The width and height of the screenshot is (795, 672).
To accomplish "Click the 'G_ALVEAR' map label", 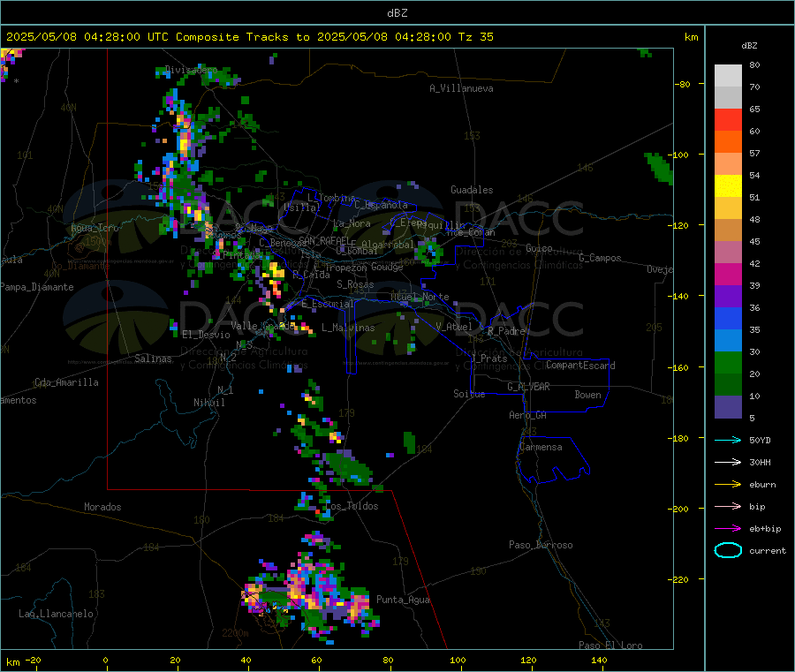I will 528,387.
